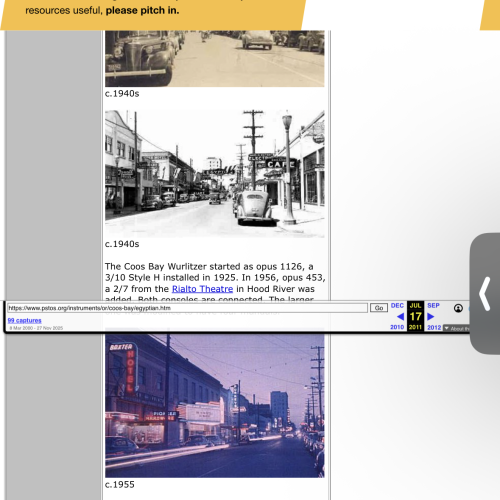This screenshot has height=500, width=500.
Task: Click the highlighted JUL 17 2011 date
Action: click(415, 316)
